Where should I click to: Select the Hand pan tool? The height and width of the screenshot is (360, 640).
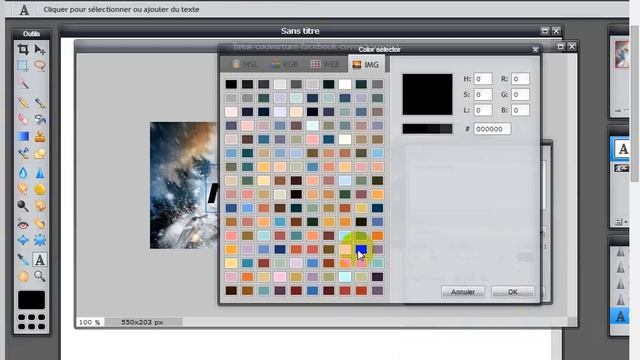pos(23,276)
